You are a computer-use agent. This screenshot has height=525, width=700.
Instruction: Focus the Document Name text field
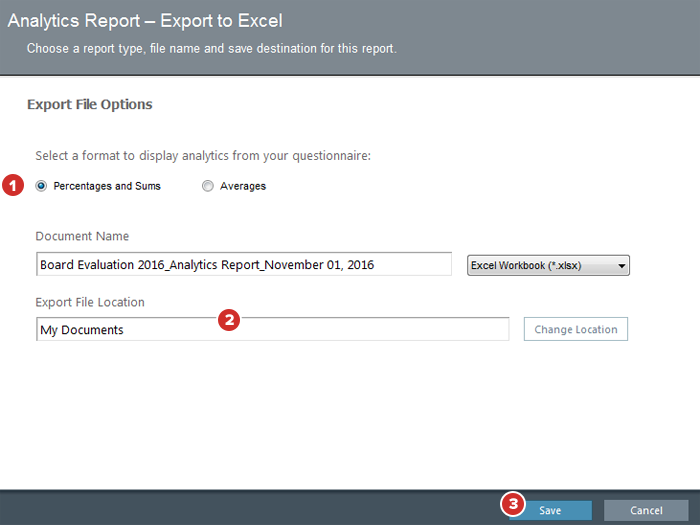pyautogui.click(x=244, y=264)
